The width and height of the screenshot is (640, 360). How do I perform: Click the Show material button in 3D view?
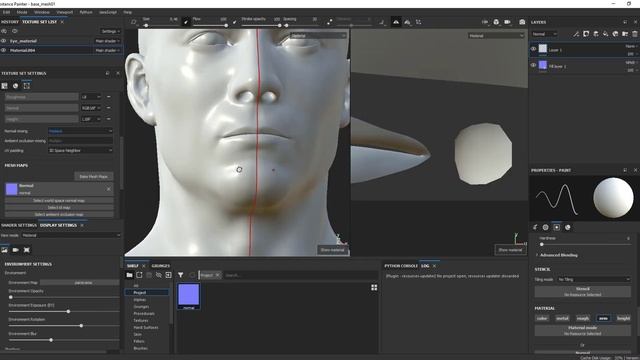tap(333, 250)
